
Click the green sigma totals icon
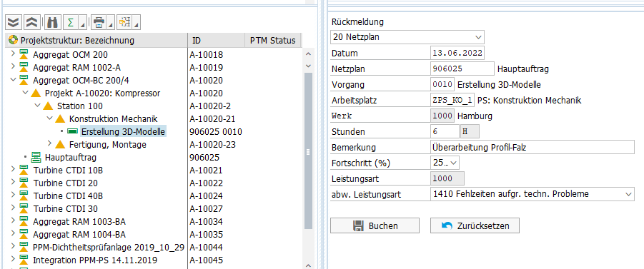[x=71, y=23]
